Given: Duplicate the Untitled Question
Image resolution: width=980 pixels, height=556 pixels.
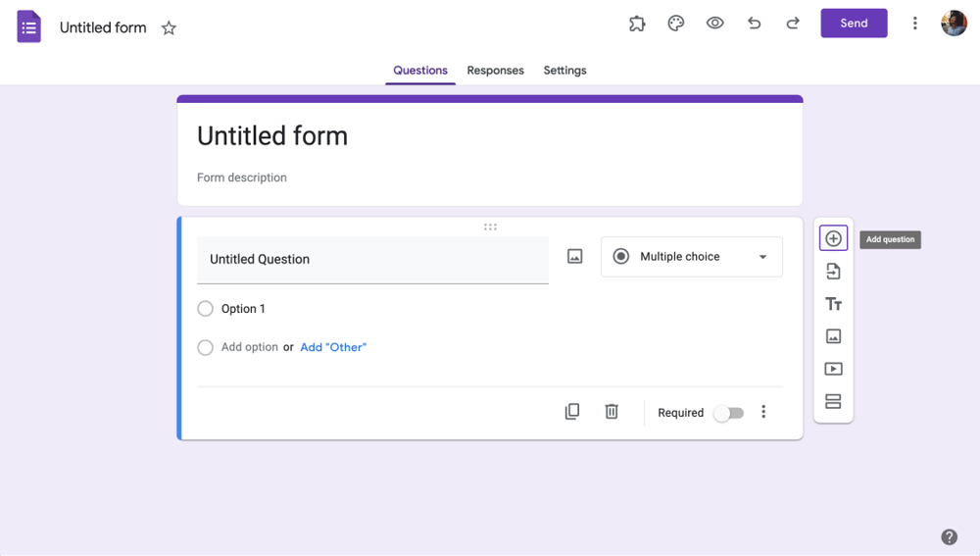Looking at the screenshot, I should (572, 412).
